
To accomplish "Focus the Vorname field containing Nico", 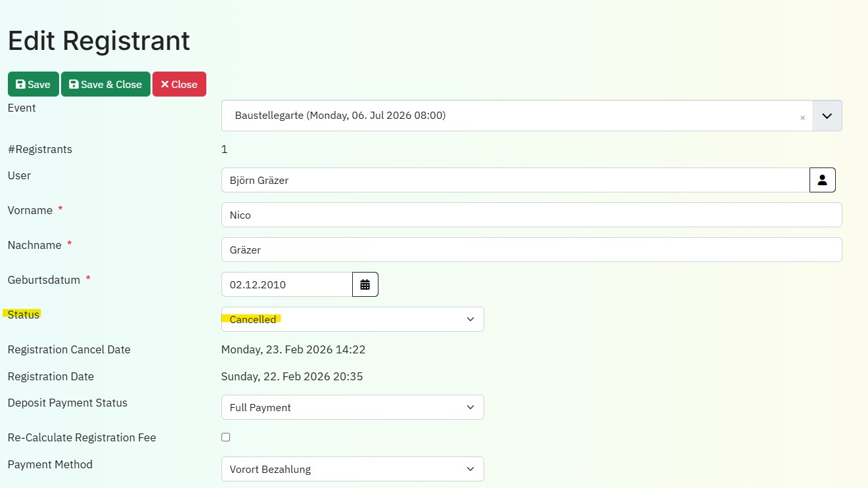I will 531,215.
